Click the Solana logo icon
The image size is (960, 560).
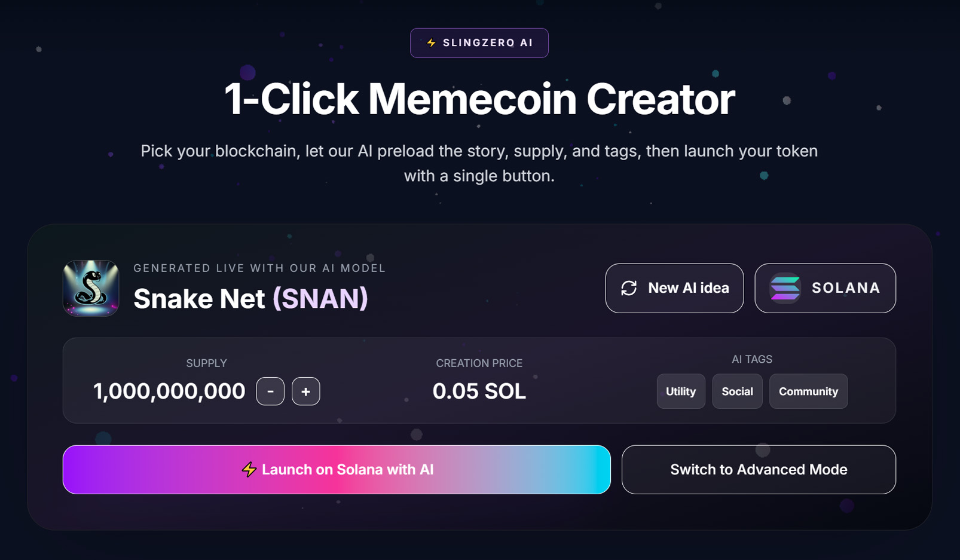pyautogui.click(x=785, y=288)
